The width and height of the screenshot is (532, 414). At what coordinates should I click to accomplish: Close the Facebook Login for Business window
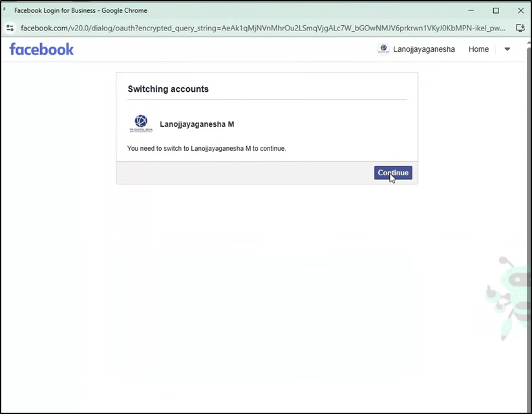tap(521, 10)
